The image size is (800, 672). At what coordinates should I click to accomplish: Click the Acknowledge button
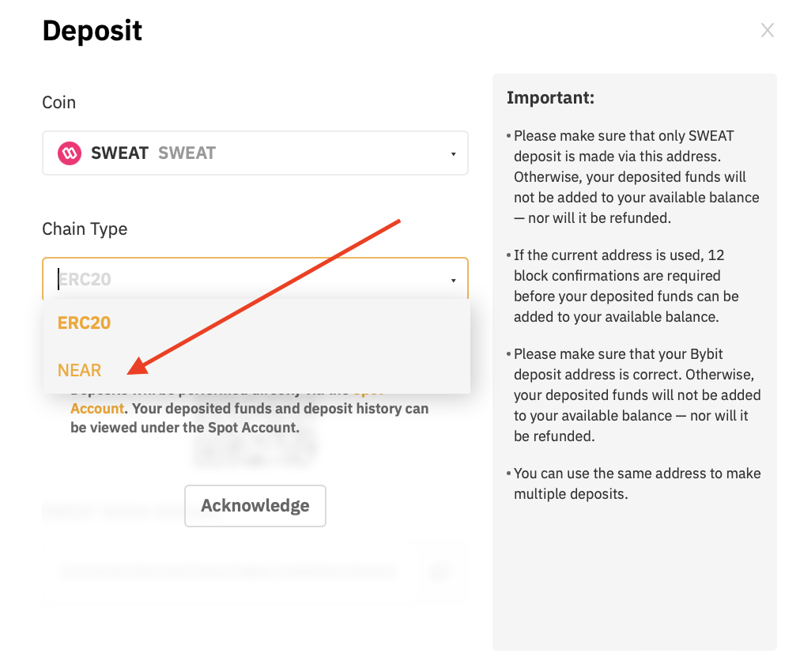point(255,506)
